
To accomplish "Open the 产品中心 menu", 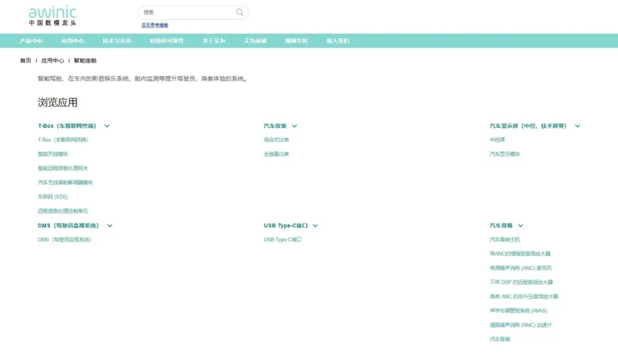I will click(x=31, y=41).
